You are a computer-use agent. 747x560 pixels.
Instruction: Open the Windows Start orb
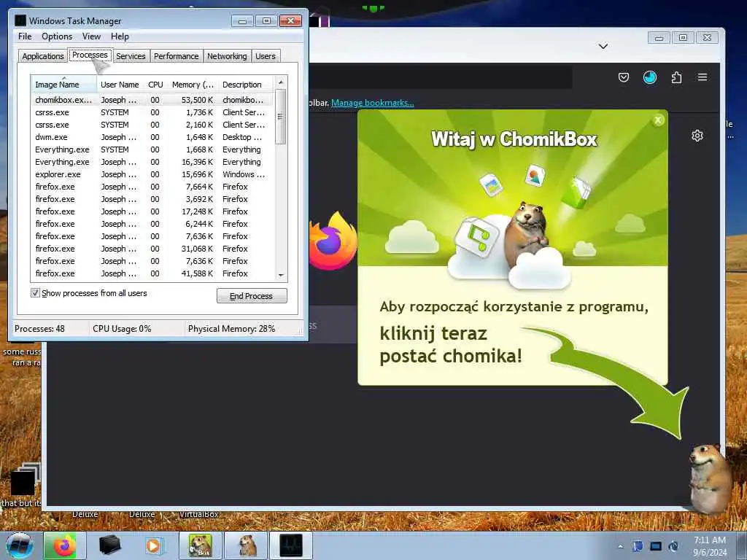pyautogui.click(x=19, y=545)
